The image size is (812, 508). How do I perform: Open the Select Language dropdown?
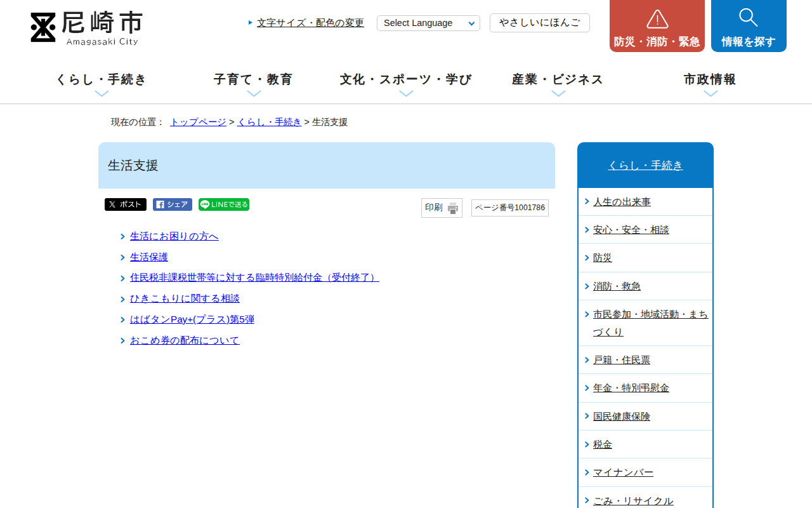click(x=428, y=23)
